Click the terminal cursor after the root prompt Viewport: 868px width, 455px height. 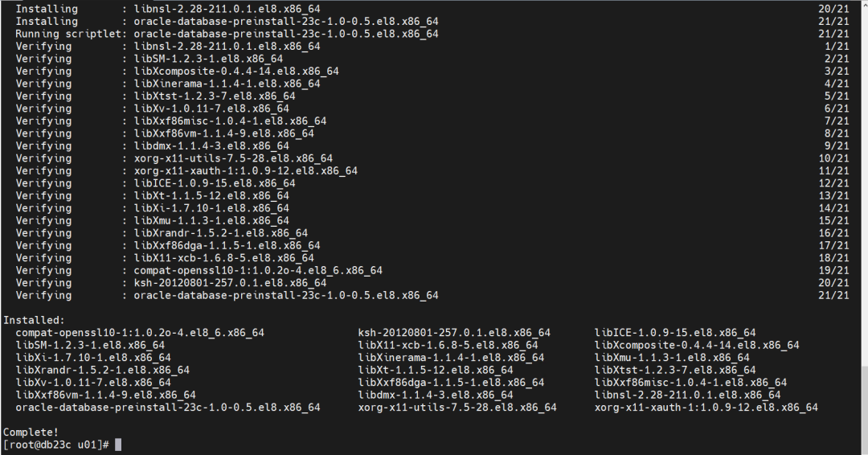point(117,445)
